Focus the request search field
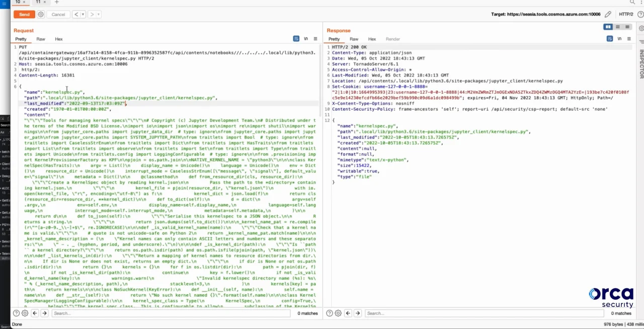Viewport: 644px width, 329px height. click(x=171, y=313)
